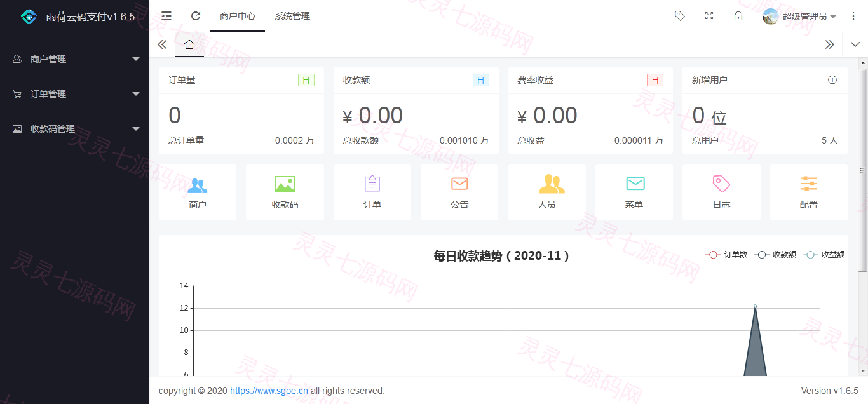This screenshot has width=868, height=404.
Task: Open the vertical three-dot more menu
Action: 853,16
